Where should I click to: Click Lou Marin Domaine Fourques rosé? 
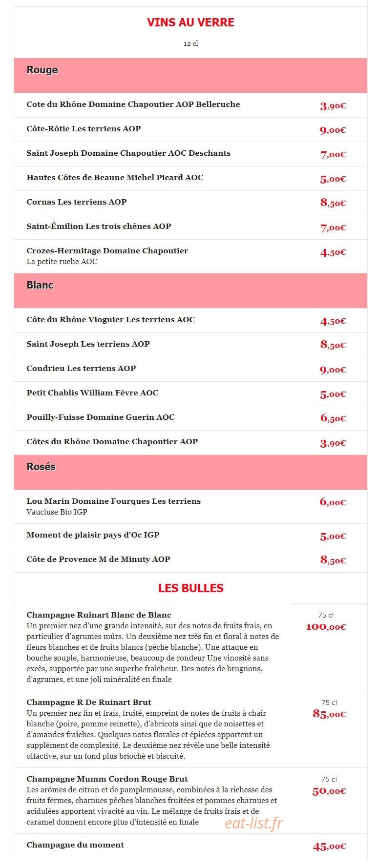[x=190, y=507]
